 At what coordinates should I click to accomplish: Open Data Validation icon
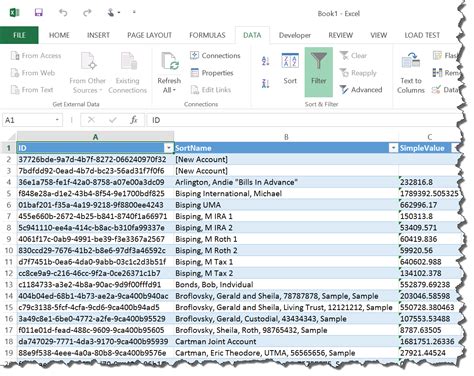(x=436, y=90)
